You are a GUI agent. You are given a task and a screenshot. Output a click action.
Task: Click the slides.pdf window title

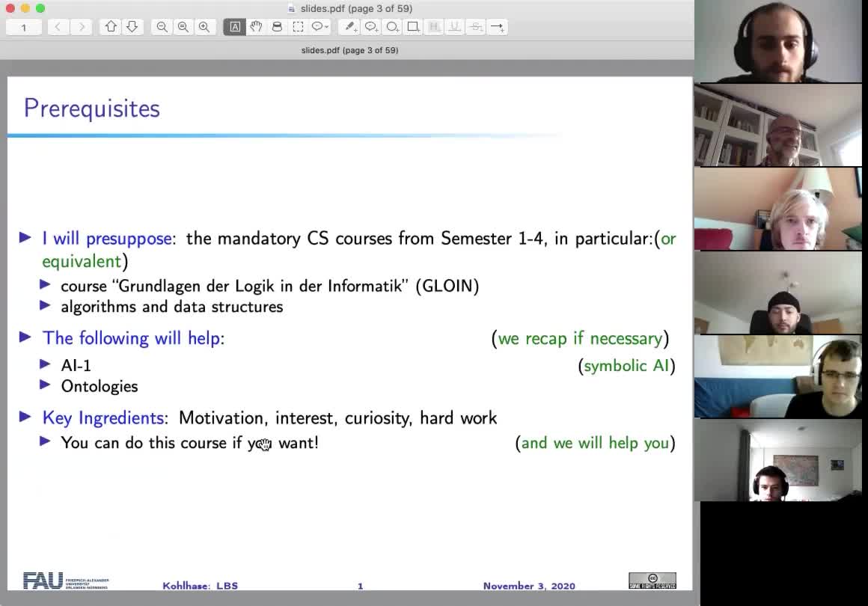356,8
